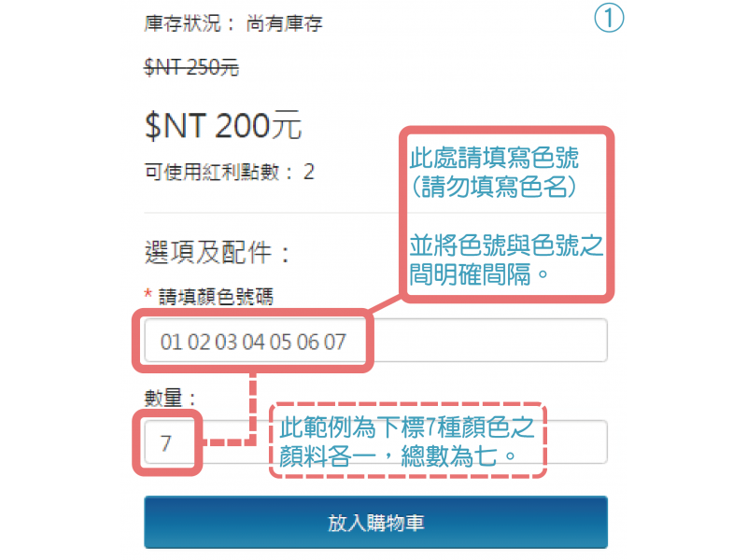Click the color number input field

[x=375, y=341]
